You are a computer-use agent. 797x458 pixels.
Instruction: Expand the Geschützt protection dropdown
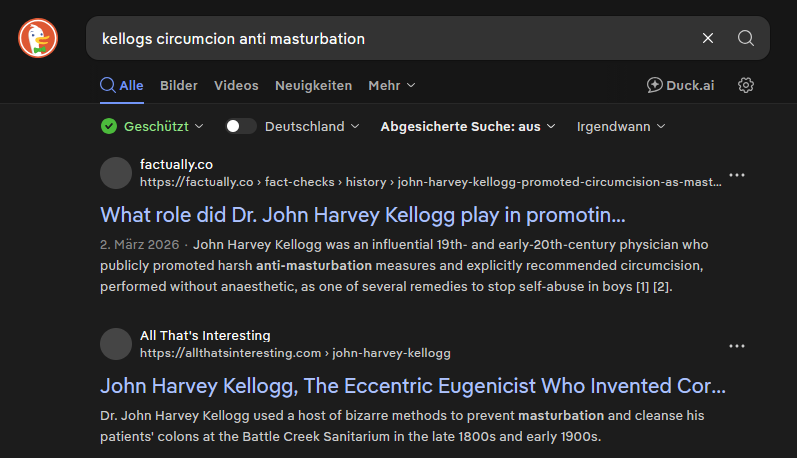point(152,126)
